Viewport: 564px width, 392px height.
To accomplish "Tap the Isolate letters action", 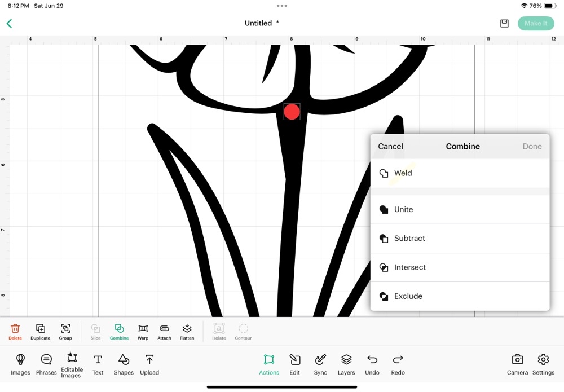I will click(x=219, y=332).
